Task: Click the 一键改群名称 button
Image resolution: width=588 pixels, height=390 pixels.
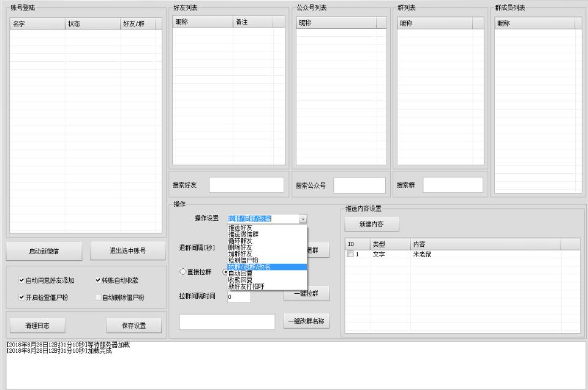Action: (x=306, y=321)
